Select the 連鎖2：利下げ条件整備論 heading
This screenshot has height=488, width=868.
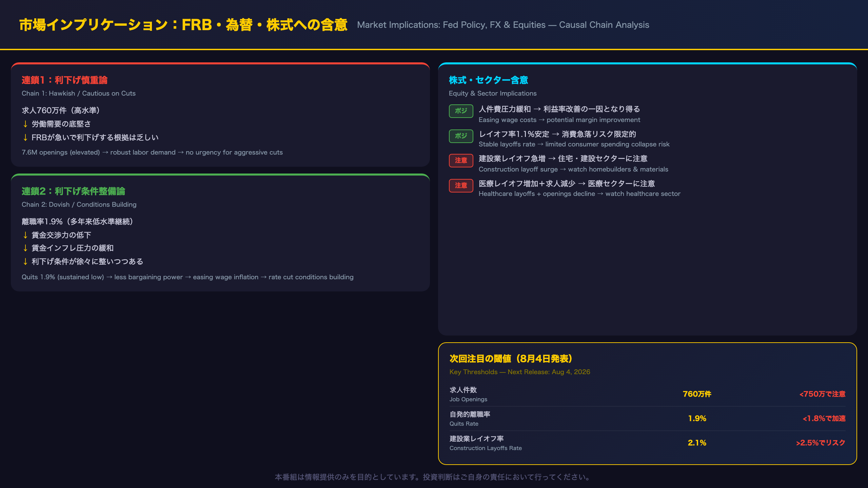point(73,191)
